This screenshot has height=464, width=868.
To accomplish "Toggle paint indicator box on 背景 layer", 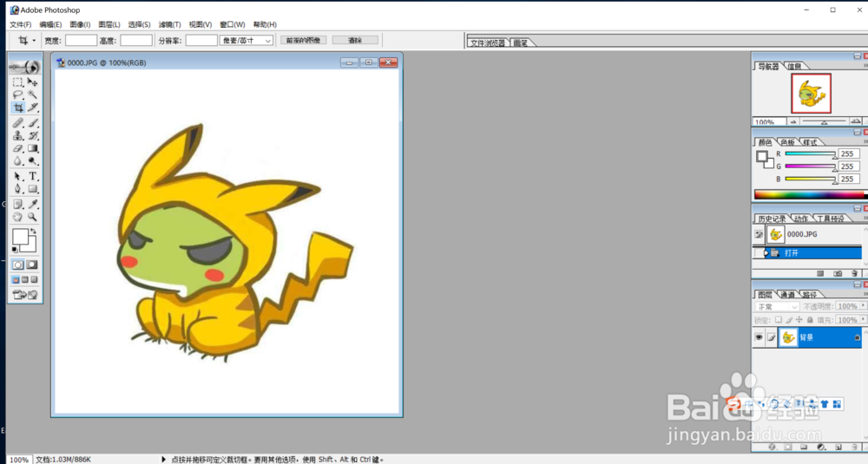I will 771,337.
